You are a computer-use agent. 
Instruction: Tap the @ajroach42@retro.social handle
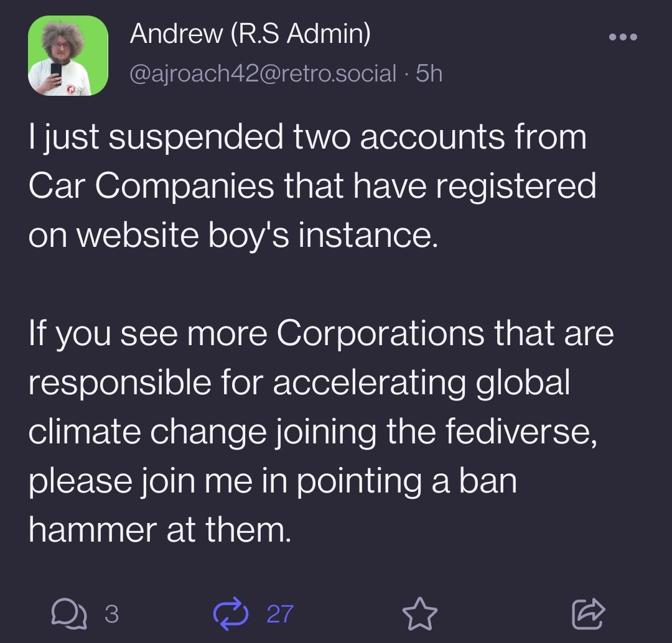263,74
